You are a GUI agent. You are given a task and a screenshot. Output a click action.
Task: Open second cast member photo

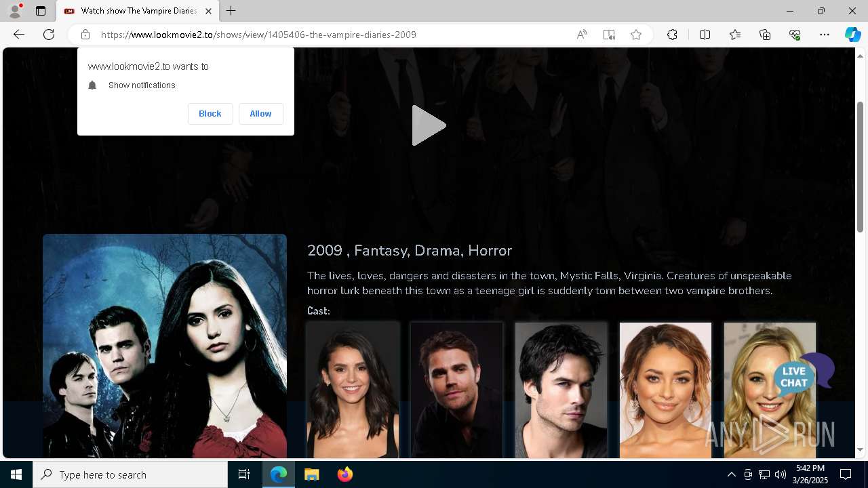coord(456,390)
